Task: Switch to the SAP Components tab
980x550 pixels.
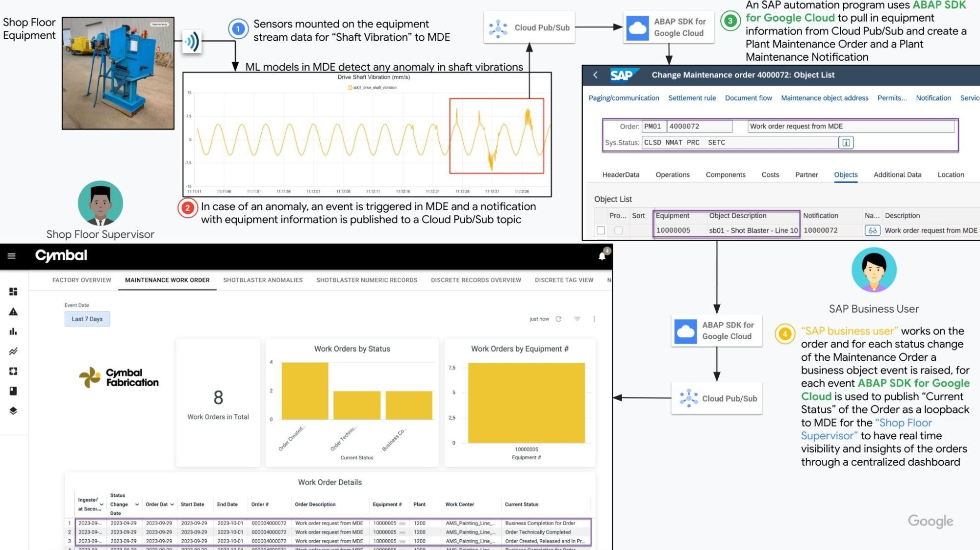Action: click(x=726, y=175)
